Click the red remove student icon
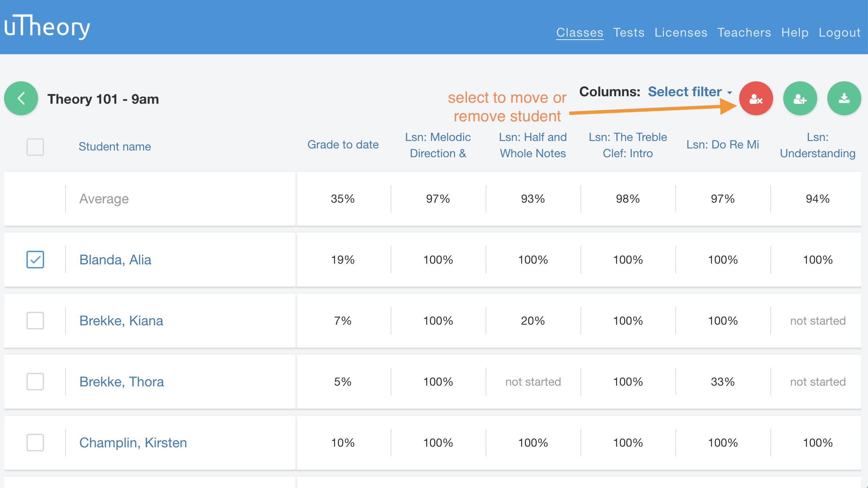Image resolution: width=868 pixels, height=488 pixels. (756, 98)
